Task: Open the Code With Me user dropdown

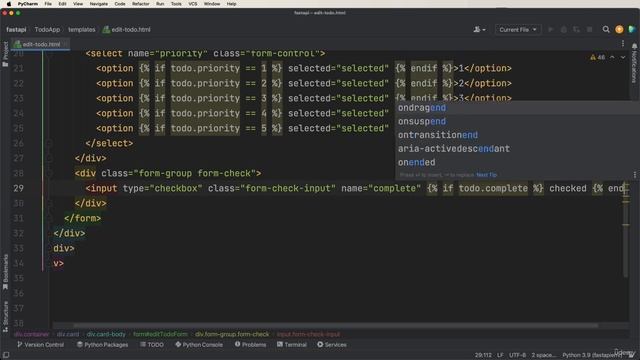Action: [x=479, y=29]
